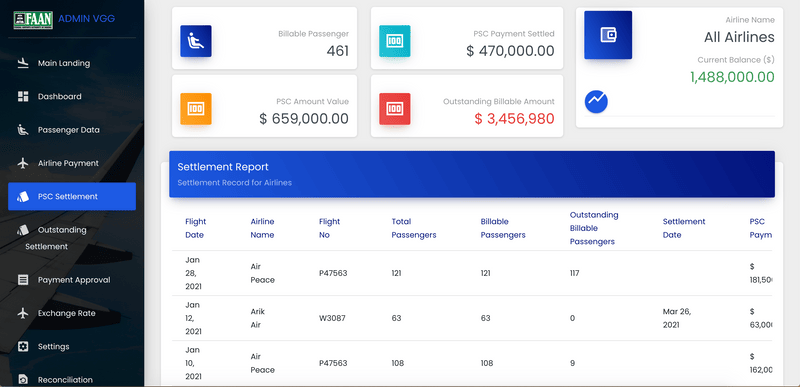
Task: Open the blue wallet icon card
Action: point(608,35)
